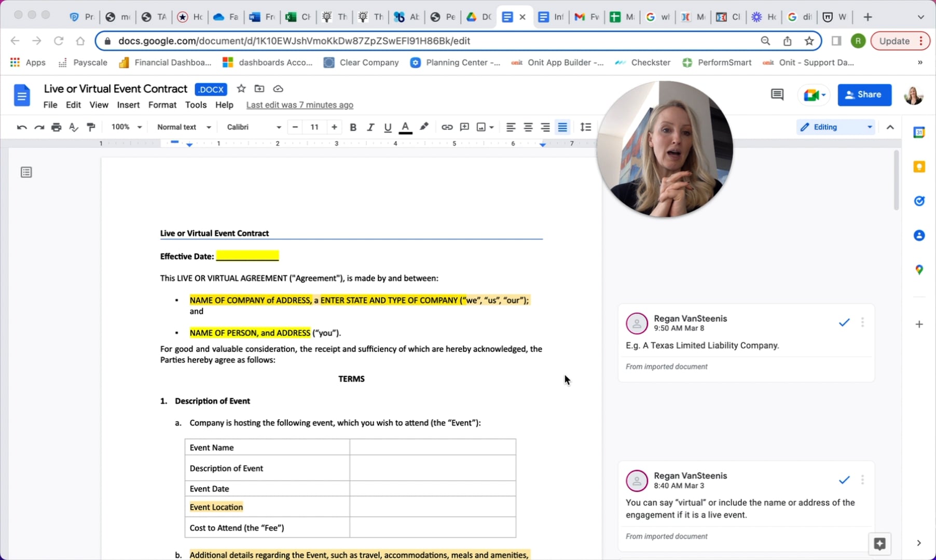Open Google Maps side panel

pos(919,270)
